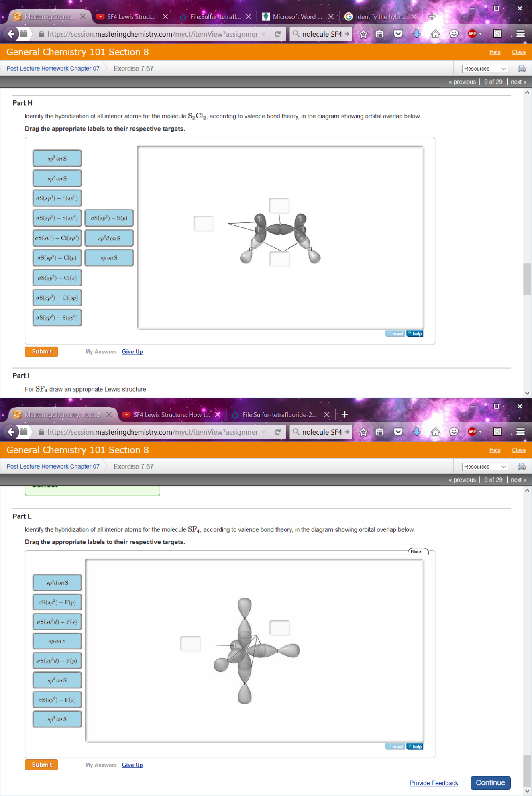
Task: Go to home page in the Part H window
Action: pyautogui.click(x=435, y=34)
